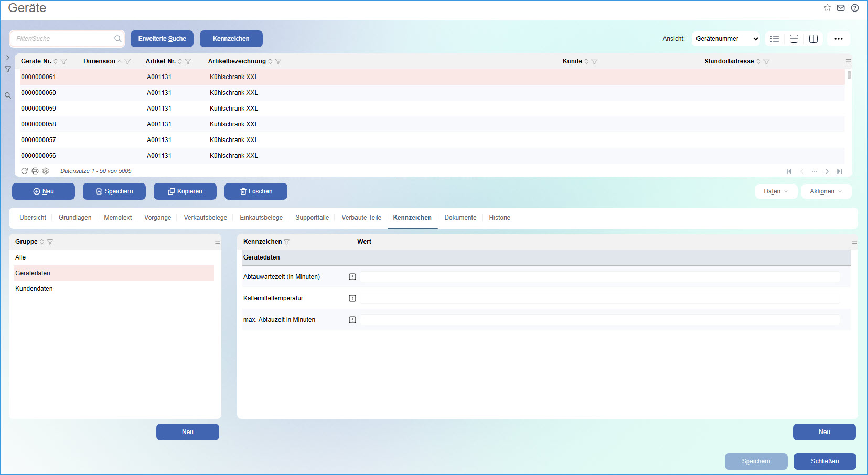The height and width of the screenshot is (475, 868).
Task: Sort by Artikelbezeichnung column arrows
Action: tap(270, 61)
